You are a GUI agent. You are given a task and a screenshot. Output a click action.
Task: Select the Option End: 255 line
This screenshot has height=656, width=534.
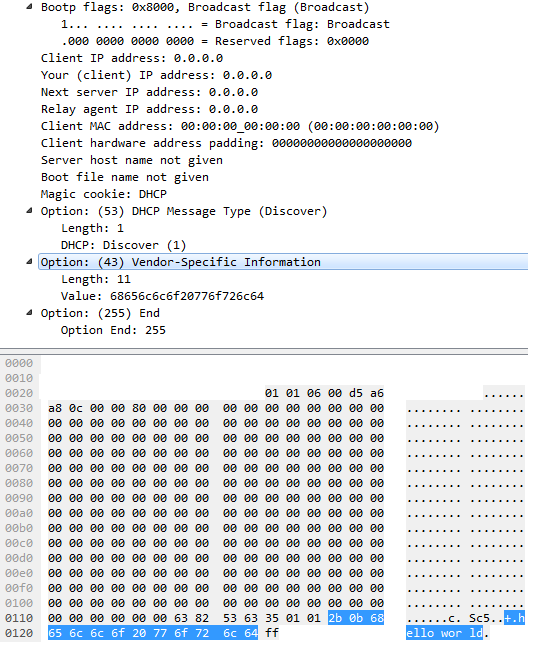[113, 330]
